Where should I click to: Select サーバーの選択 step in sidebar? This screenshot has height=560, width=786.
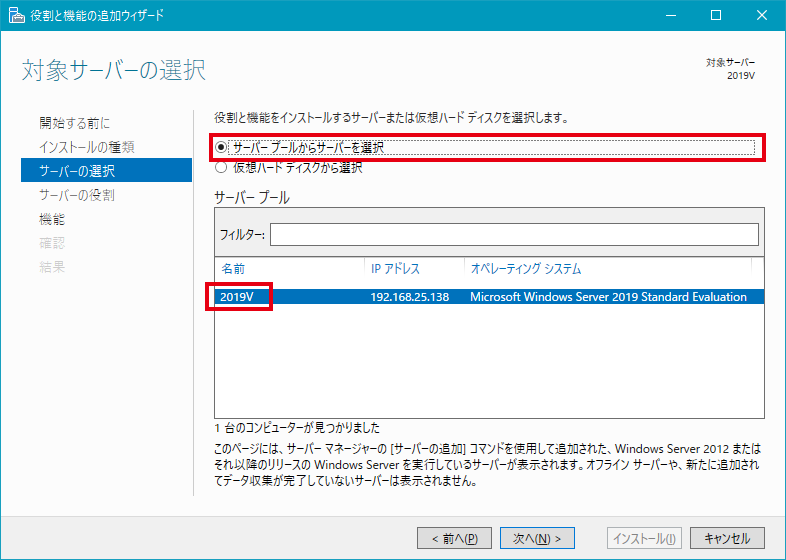[x=77, y=171]
